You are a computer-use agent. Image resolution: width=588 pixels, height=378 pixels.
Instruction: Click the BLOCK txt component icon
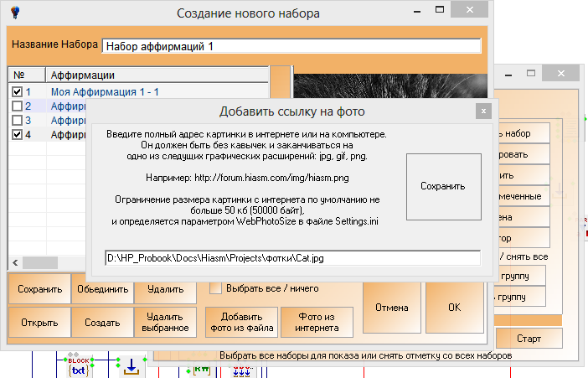[x=78, y=365]
